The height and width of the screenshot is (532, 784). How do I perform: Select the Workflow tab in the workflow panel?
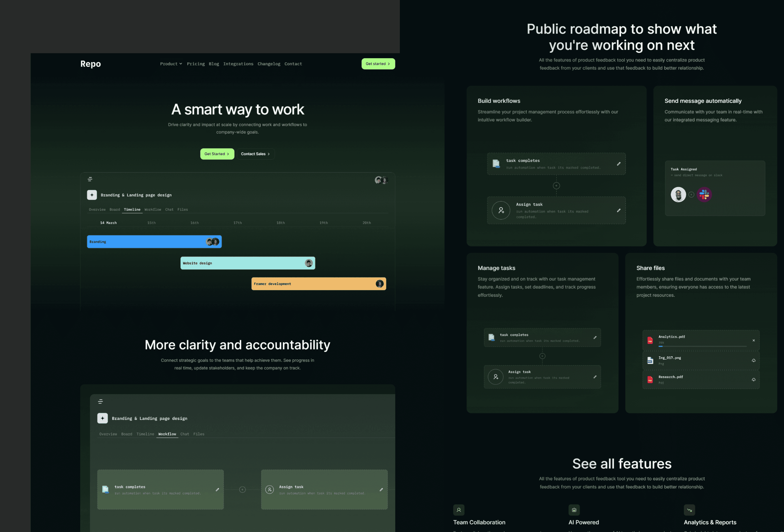tap(167, 434)
